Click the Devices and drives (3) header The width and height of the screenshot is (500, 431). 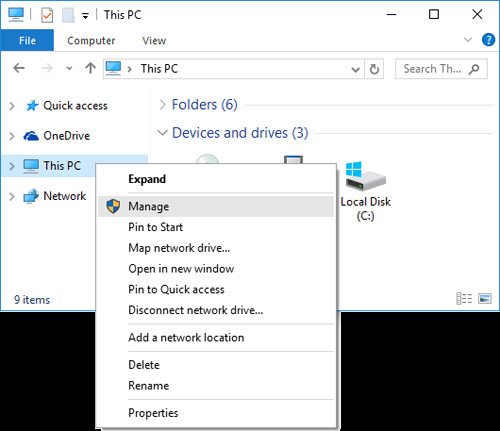click(240, 133)
